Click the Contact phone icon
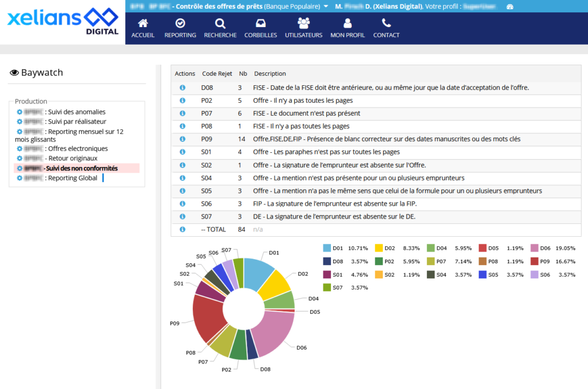Screen dimensions: 588x389 coord(386,24)
